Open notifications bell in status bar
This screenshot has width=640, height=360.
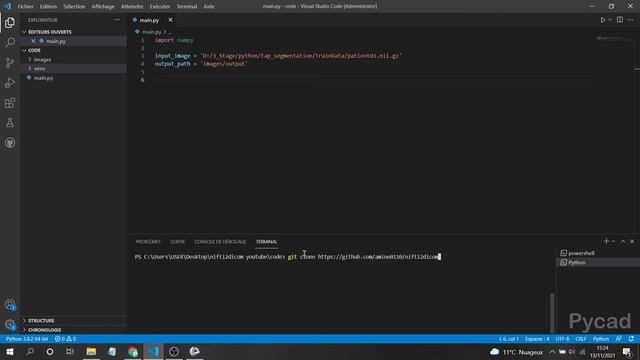coord(631,339)
